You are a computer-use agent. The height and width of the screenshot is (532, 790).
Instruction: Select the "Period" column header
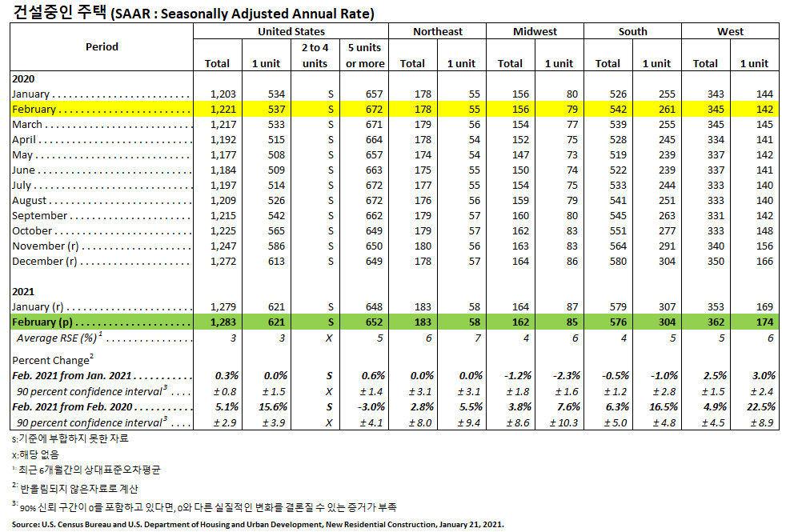pos(102,46)
